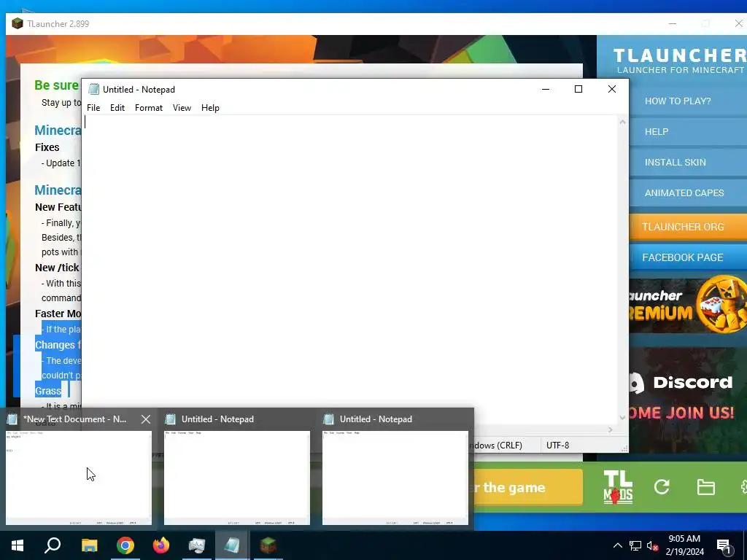This screenshot has height=560, width=747.
Task: Open the Edit menu in Notepad
Action: click(x=117, y=108)
